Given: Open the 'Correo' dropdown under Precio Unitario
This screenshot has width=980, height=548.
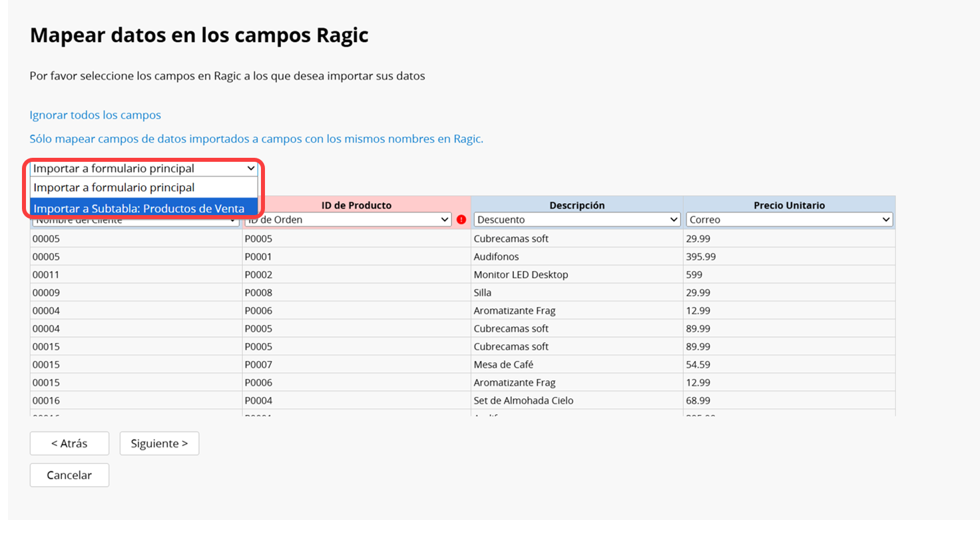Looking at the screenshot, I should tap(789, 220).
